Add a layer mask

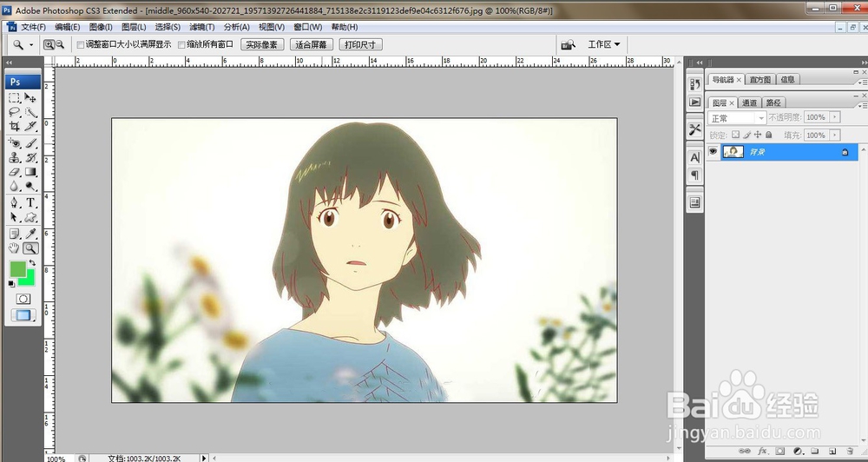click(x=780, y=451)
